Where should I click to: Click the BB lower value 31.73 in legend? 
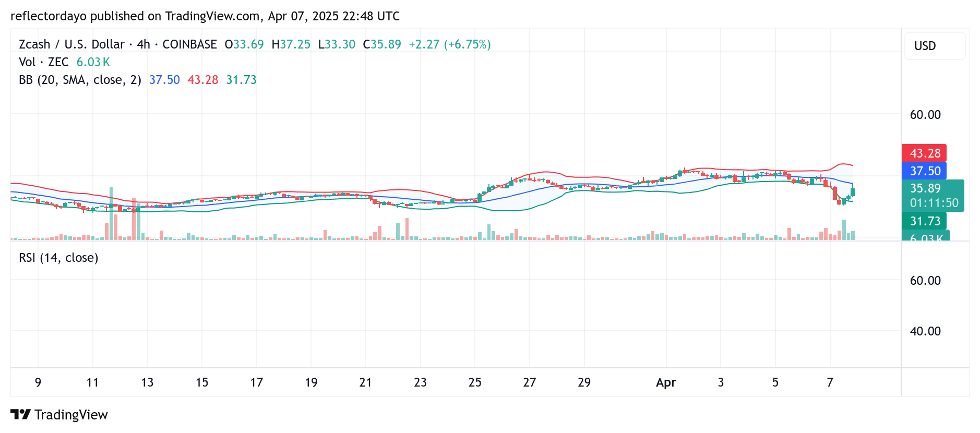(x=241, y=80)
